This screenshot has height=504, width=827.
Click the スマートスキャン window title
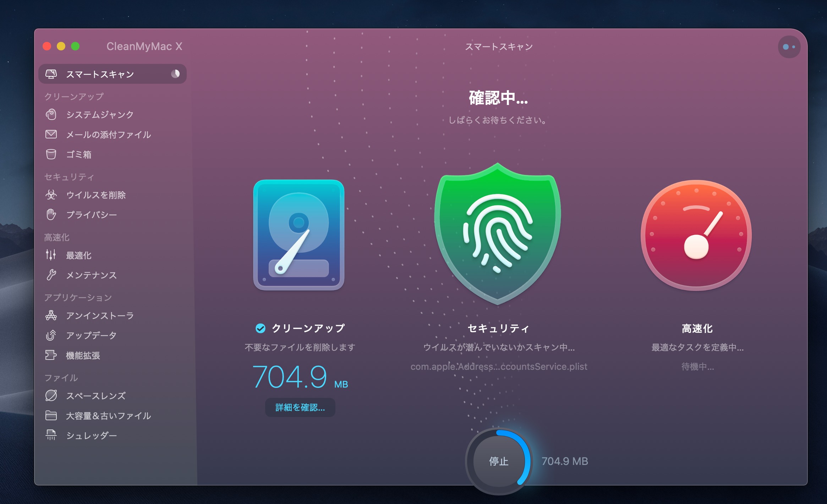point(499,46)
